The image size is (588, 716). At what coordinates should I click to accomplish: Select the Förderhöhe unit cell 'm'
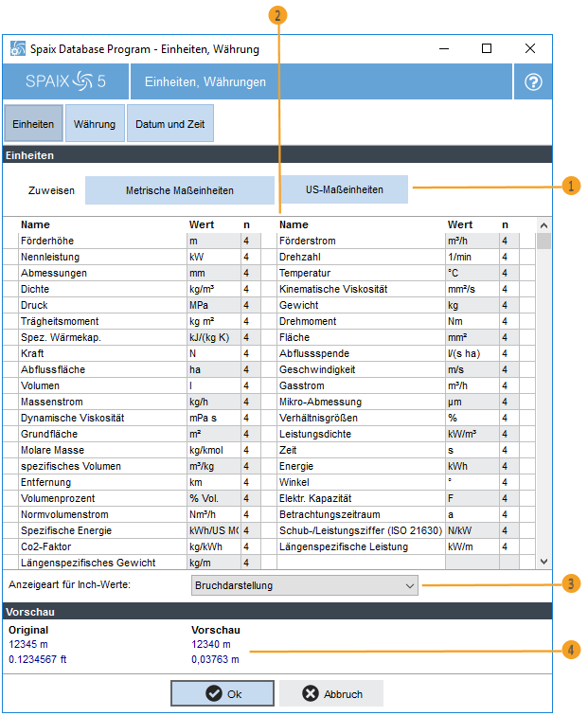tap(214, 241)
